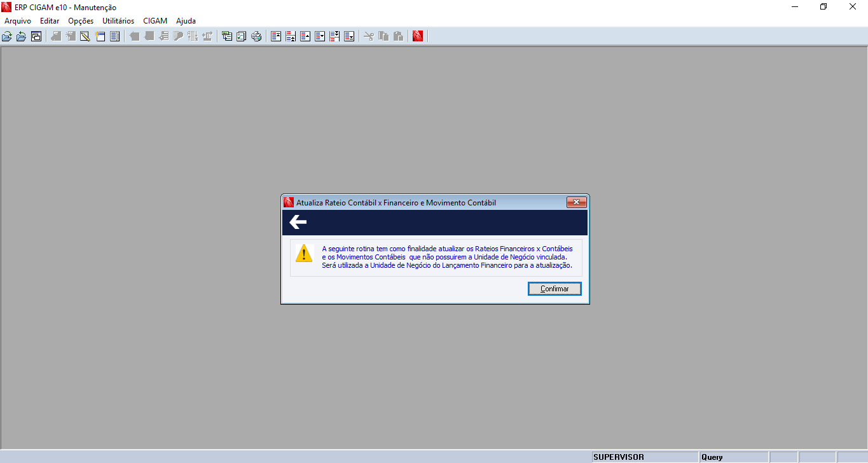Open the tree structure icon in the toolbar

(227, 36)
